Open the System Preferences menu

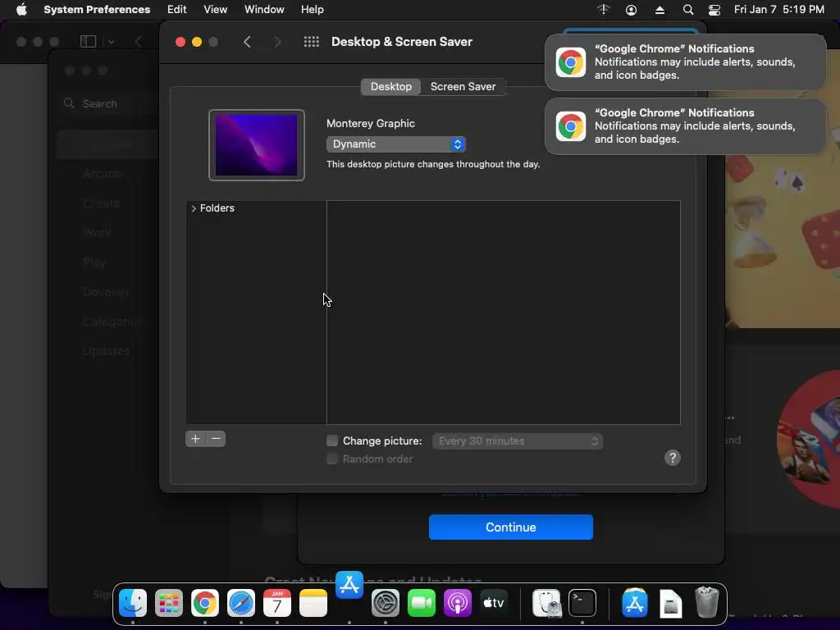(97, 10)
